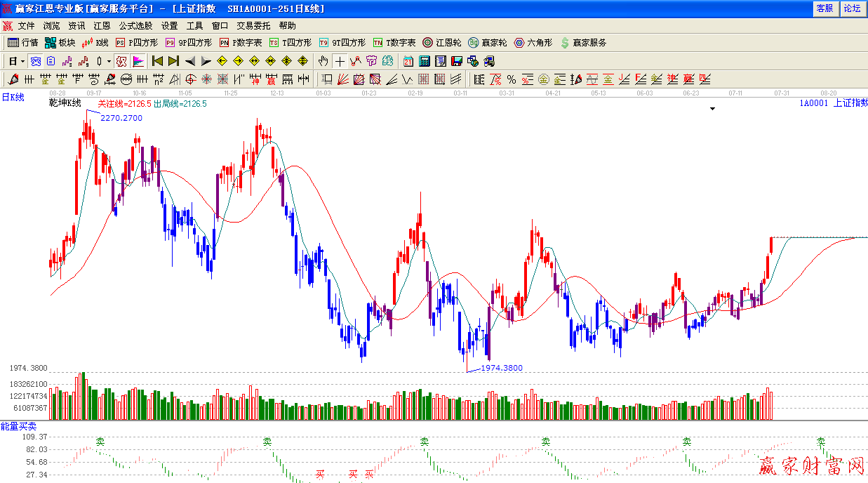Select the hand pan tool
This screenshot has height=483, width=868.
[x=323, y=61]
